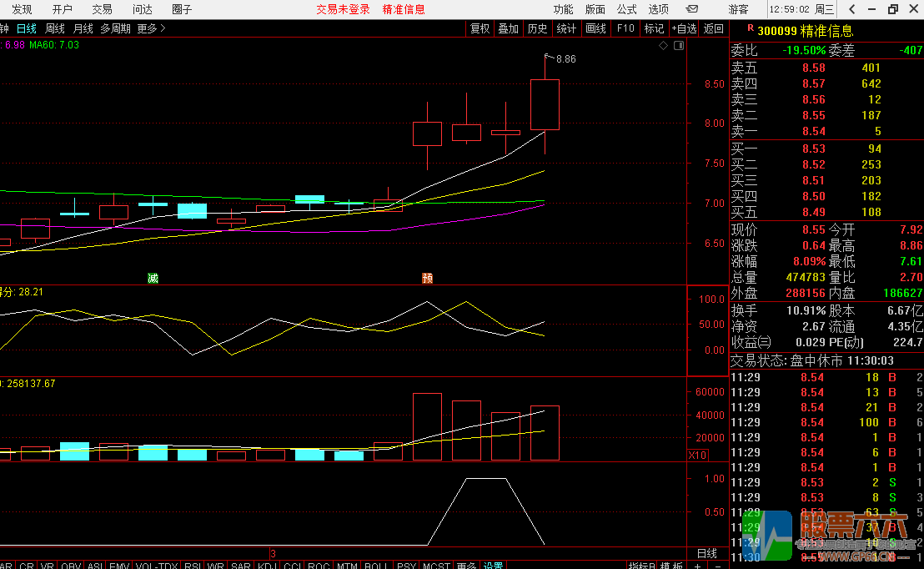The height and width of the screenshot is (569, 924).
Task: Toggle the side panel icon above the chart
Action: pos(678,46)
